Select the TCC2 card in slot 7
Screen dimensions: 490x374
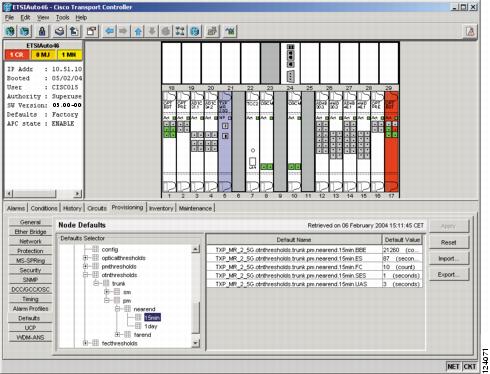click(252, 142)
